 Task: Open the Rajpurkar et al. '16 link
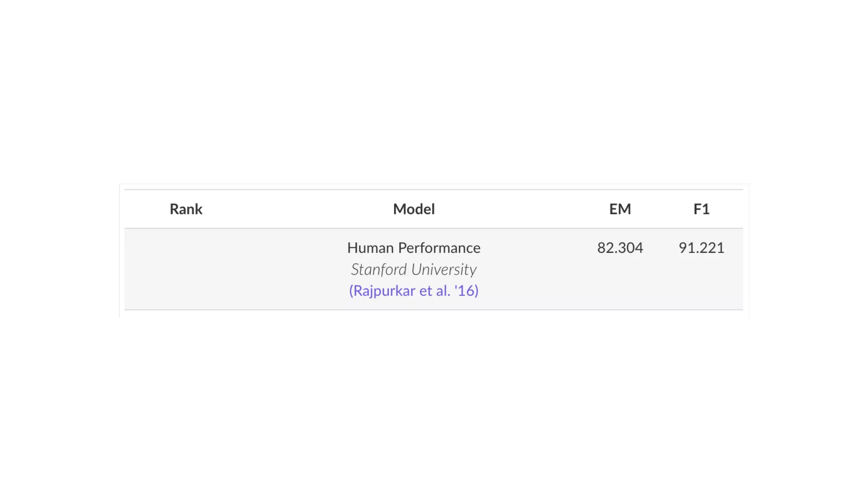pyautogui.click(x=414, y=291)
